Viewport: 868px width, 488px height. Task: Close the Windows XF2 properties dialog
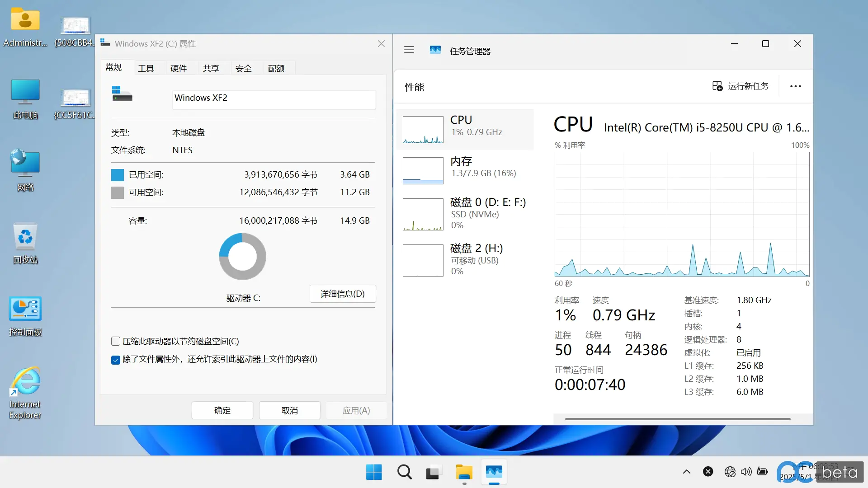click(x=381, y=43)
